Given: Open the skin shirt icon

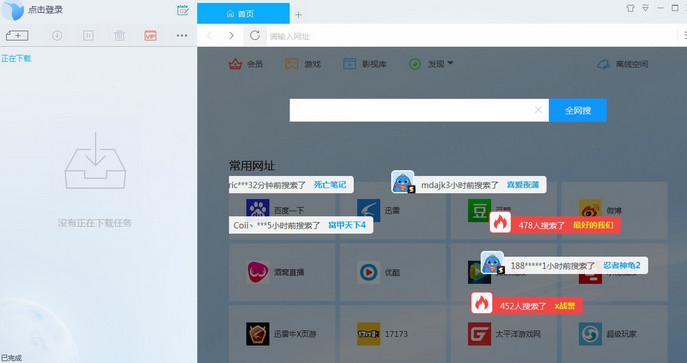Looking at the screenshot, I should (x=630, y=8).
